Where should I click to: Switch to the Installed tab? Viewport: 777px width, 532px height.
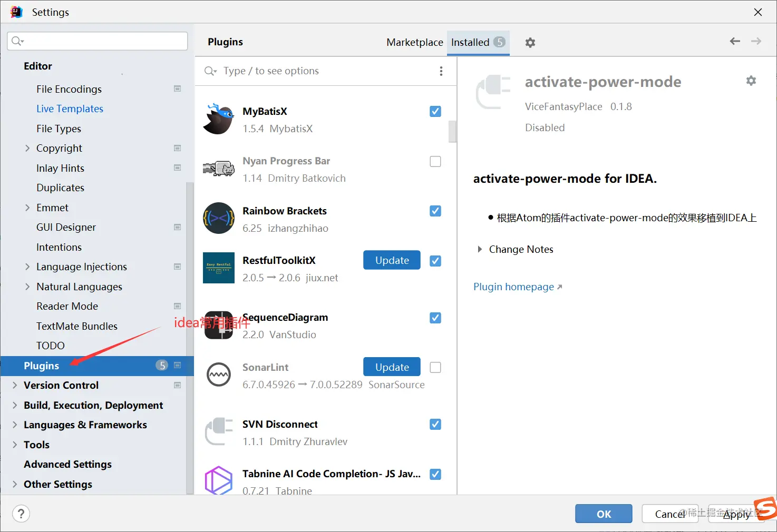point(478,42)
